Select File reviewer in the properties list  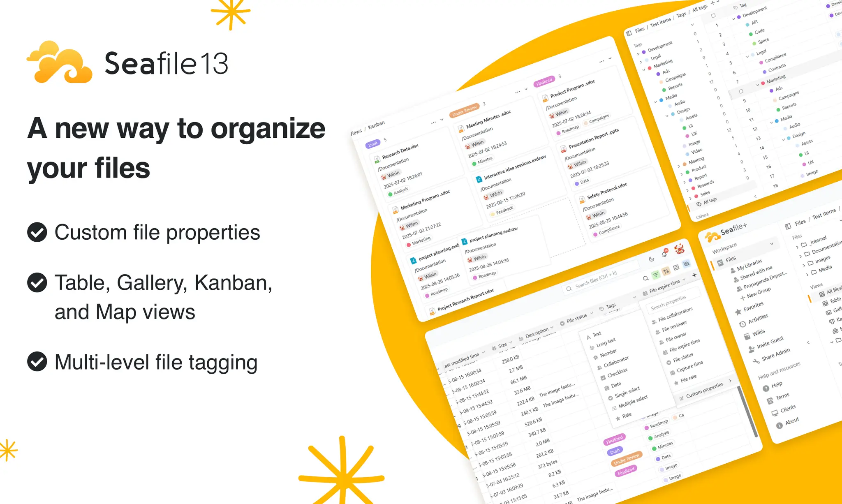click(x=671, y=327)
